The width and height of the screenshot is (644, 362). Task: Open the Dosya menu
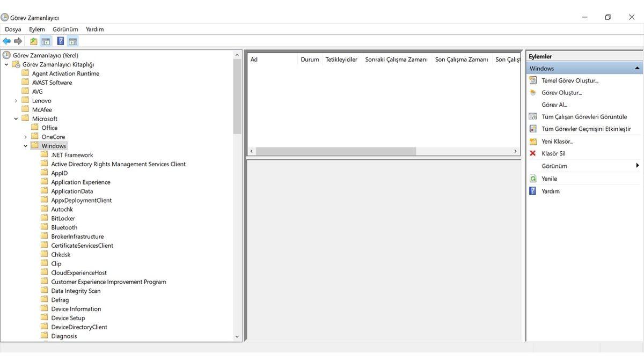tap(13, 29)
